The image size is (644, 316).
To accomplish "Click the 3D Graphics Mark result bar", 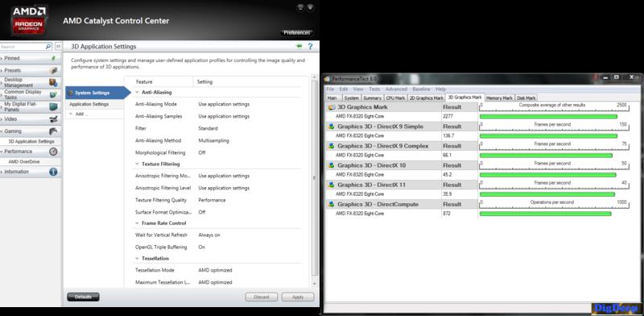I will (x=548, y=117).
